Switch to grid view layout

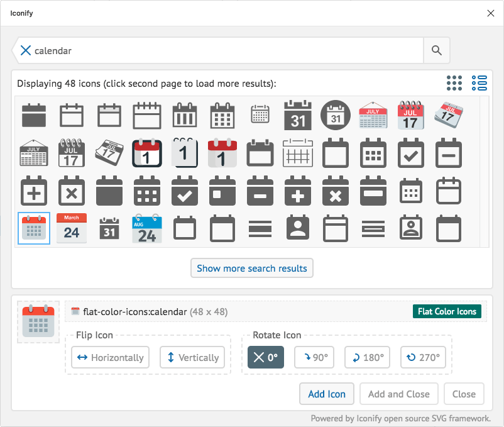tap(454, 83)
